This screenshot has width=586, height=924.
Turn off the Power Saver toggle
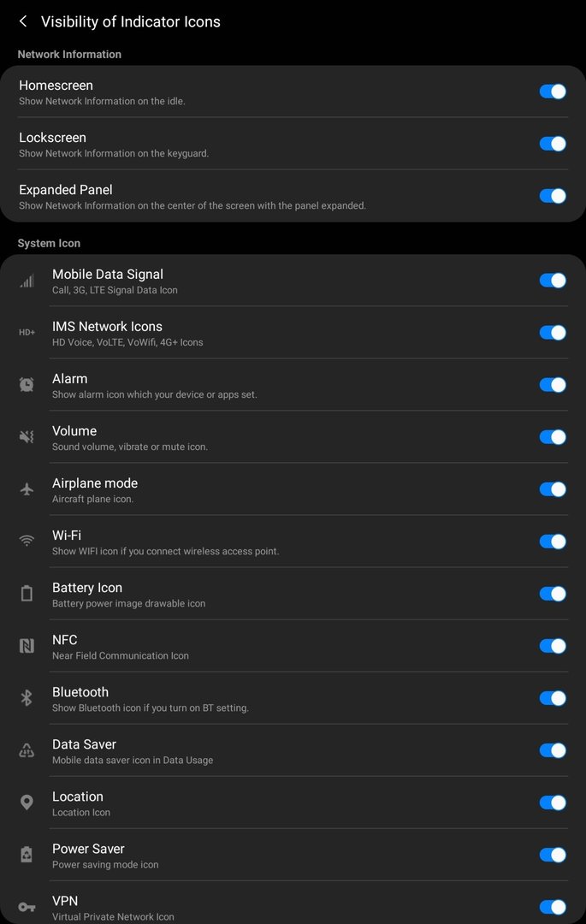pyautogui.click(x=553, y=855)
